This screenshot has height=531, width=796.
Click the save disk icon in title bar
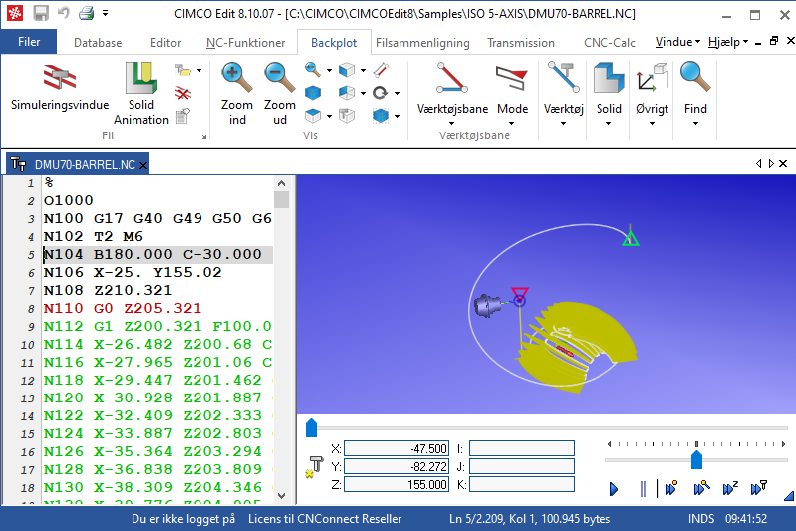pyautogui.click(x=41, y=13)
